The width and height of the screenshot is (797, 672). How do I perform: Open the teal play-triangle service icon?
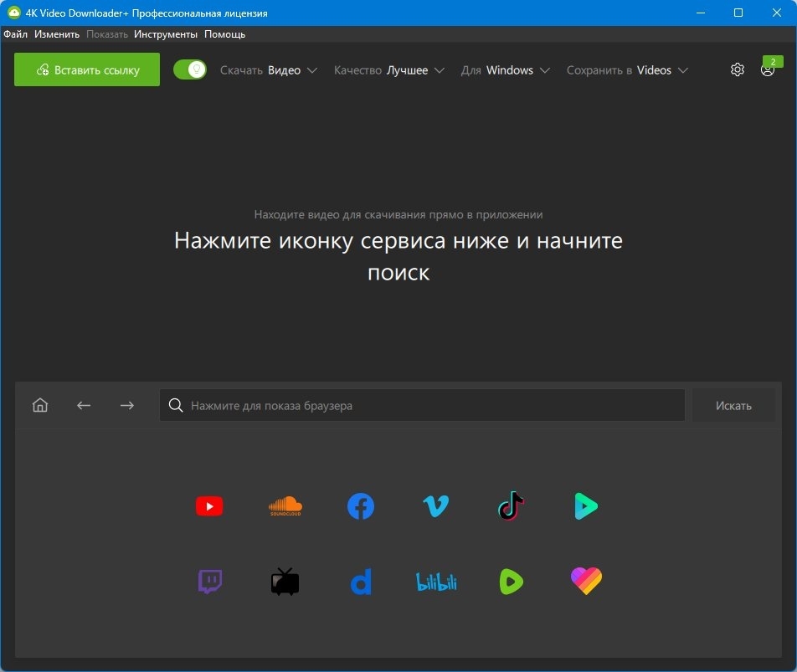pyautogui.click(x=586, y=506)
